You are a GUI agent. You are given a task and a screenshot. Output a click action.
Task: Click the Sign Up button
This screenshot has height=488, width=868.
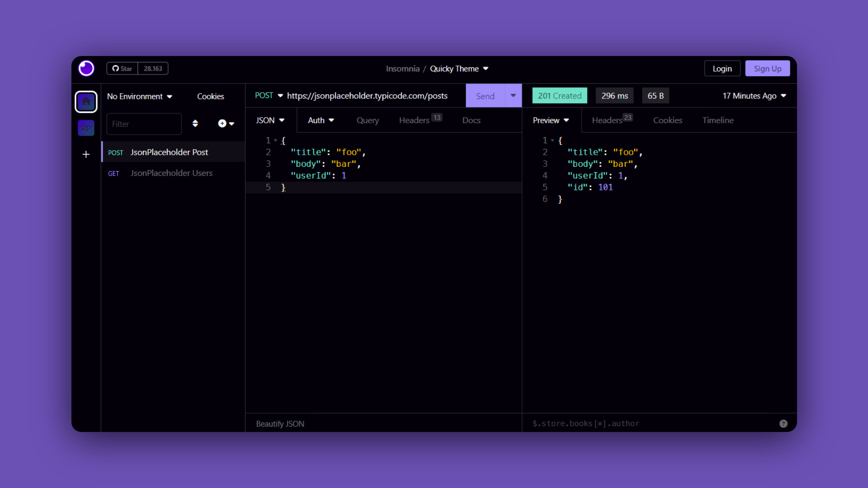click(767, 69)
